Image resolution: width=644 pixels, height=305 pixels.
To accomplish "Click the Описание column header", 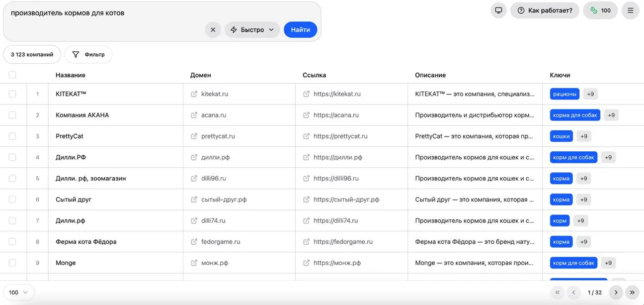I will pyautogui.click(x=430, y=75).
